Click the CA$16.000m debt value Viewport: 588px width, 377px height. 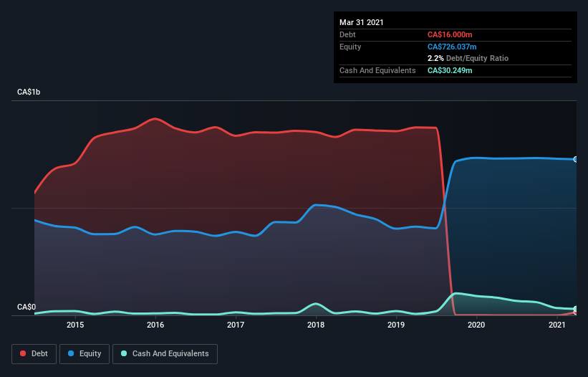[450, 34]
